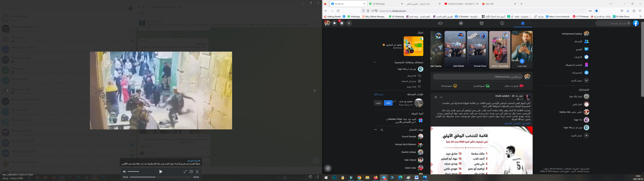644x181 pixels.
Task: Rotate the media in the Telegram viewer
Action: pyautogui.click(x=310, y=176)
